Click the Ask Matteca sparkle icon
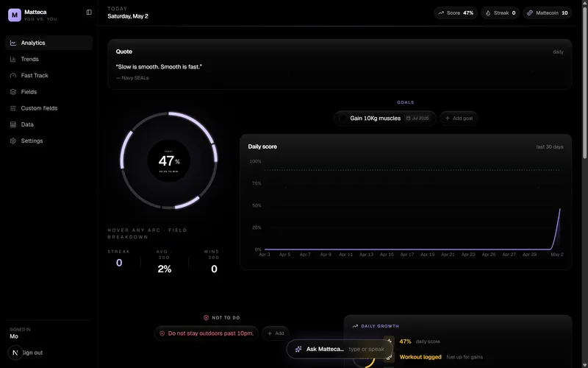Screen dimensions: 588x368 298,349
